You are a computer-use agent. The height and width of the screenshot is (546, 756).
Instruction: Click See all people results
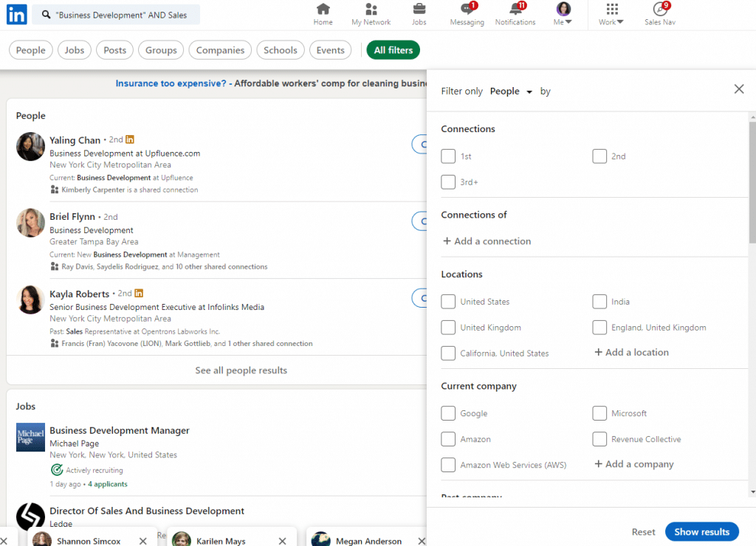(241, 370)
